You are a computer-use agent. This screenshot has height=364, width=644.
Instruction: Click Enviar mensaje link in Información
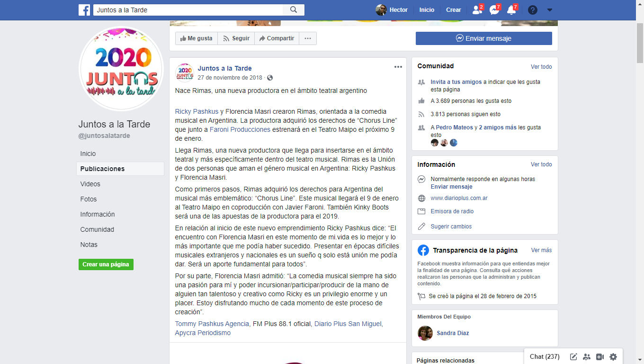(x=451, y=187)
